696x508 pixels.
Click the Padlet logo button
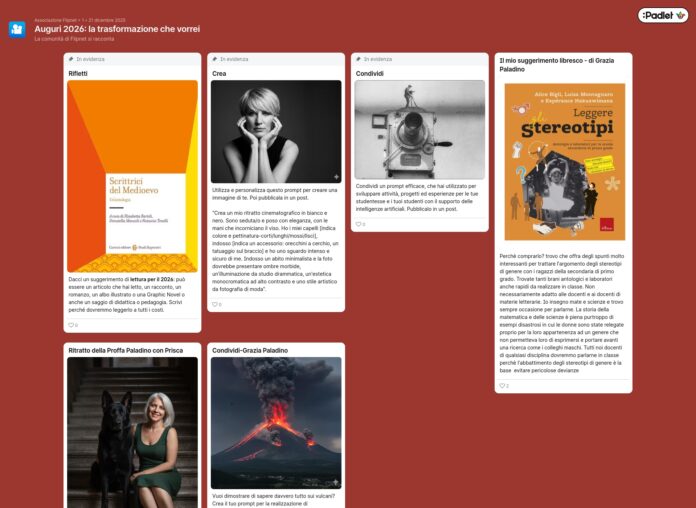point(663,15)
